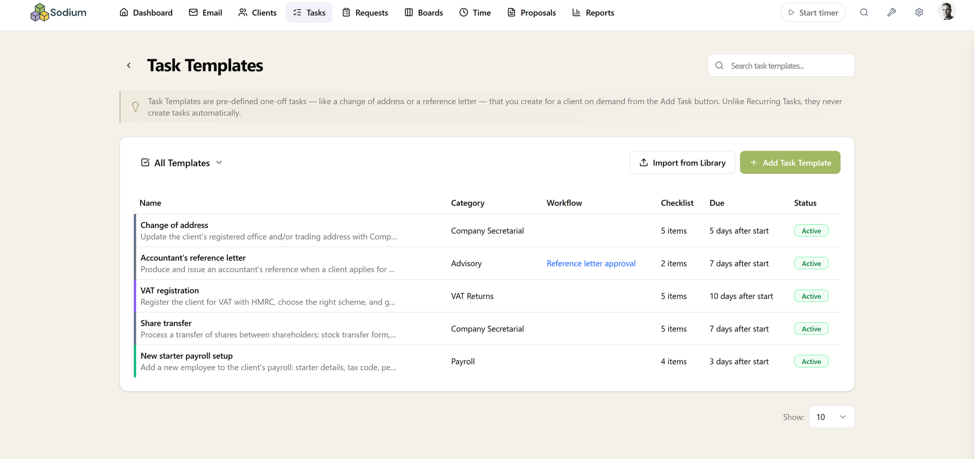Screen dimensions: 980x459
Task: Open the Email menu
Action: 205,12
